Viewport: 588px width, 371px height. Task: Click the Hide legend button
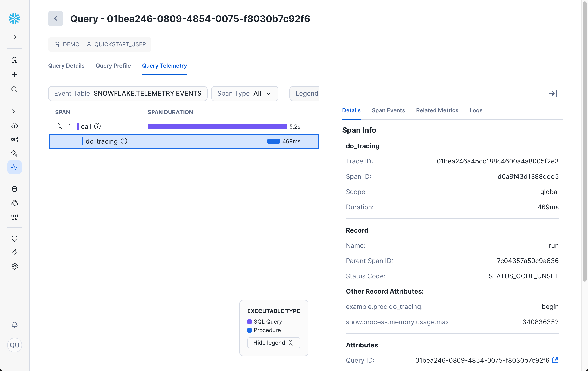tap(273, 343)
